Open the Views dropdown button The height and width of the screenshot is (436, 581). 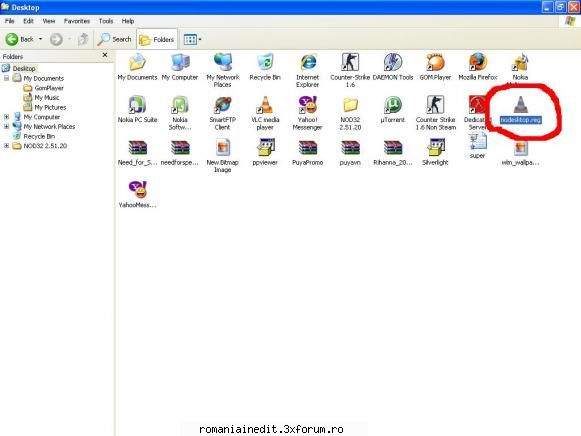[x=192, y=39]
